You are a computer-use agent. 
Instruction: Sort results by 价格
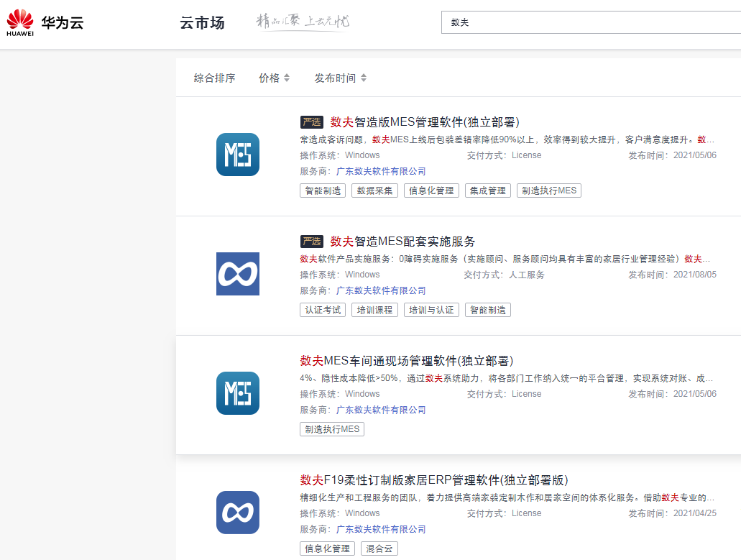(269, 78)
